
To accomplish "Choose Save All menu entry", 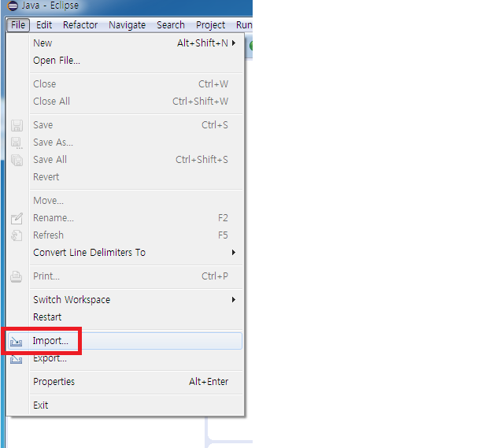I will pyautogui.click(x=136, y=160).
